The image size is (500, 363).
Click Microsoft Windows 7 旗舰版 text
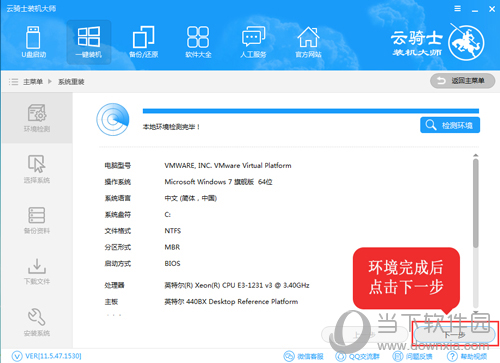(x=218, y=182)
